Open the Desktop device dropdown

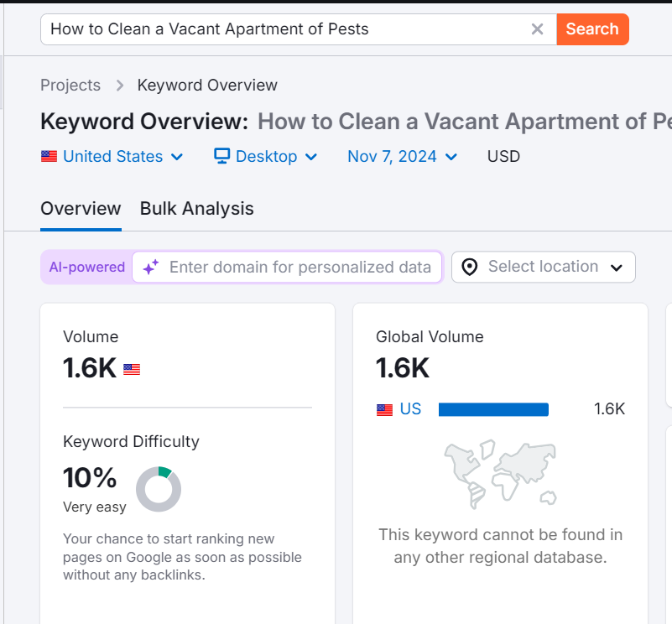[x=267, y=157]
